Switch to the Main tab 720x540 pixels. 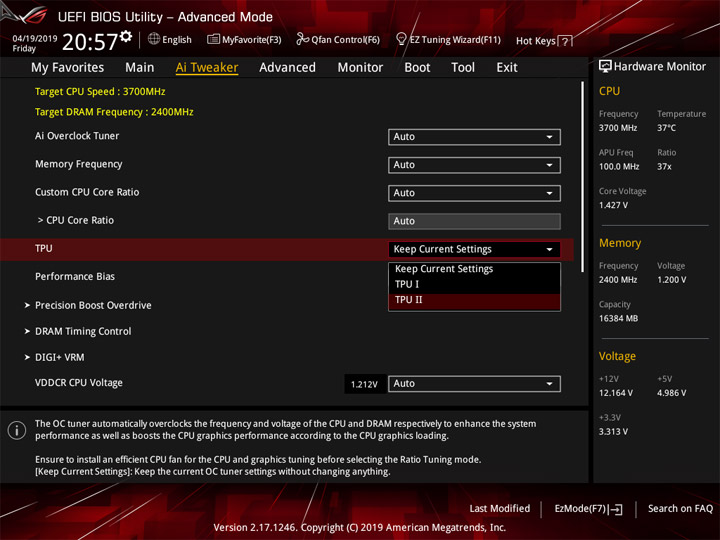click(x=140, y=68)
